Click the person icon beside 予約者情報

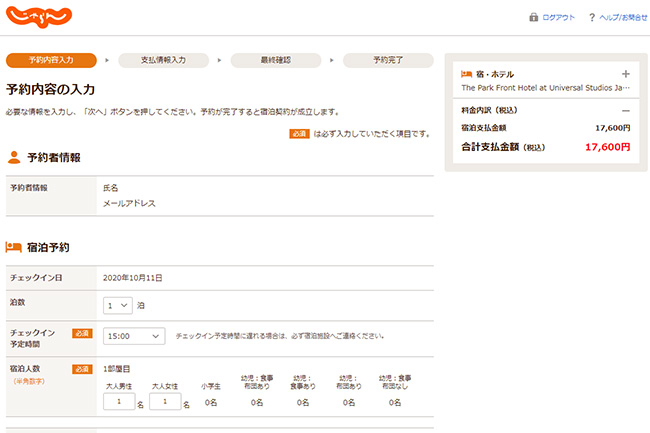point(14,157)
